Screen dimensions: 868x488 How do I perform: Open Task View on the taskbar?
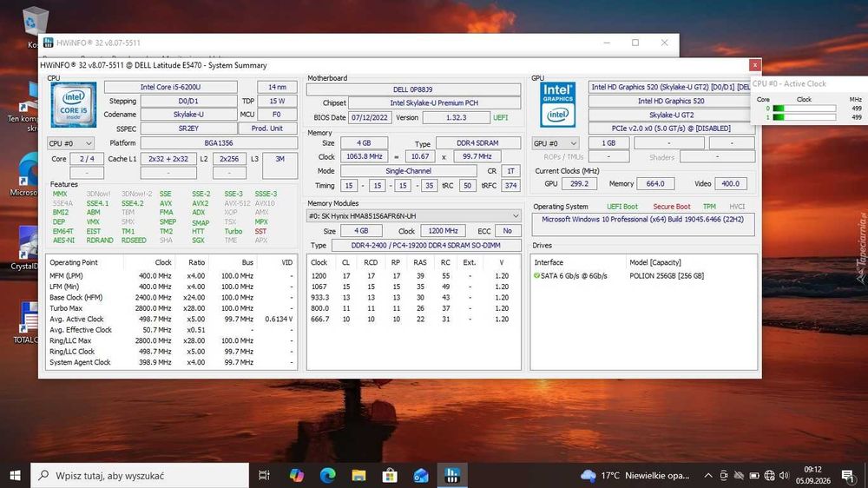pyautogui.click(x=264, y=475)
